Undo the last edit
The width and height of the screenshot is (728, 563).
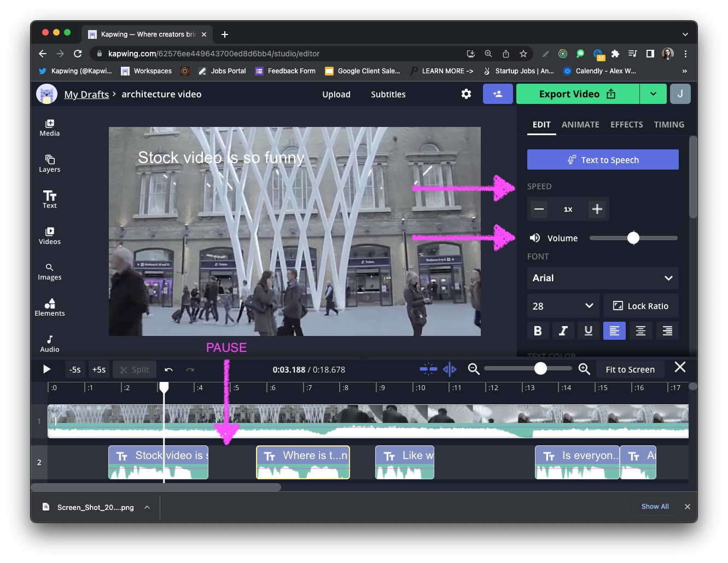[x=168, y=370]
